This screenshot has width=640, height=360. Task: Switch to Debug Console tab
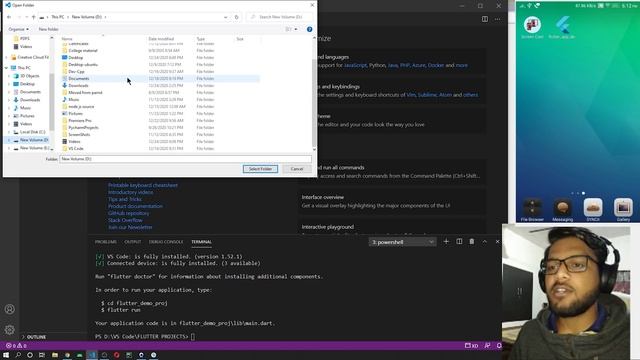click(x=166, y=242)
